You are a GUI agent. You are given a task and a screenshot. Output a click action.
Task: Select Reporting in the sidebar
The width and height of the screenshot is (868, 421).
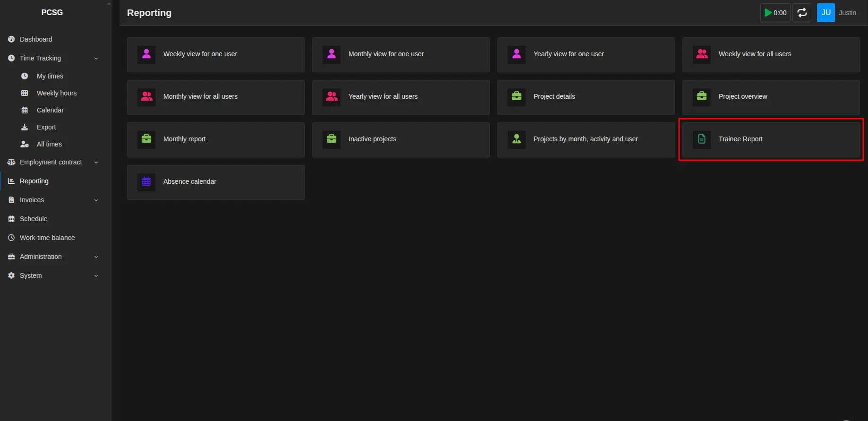[56, 181]
